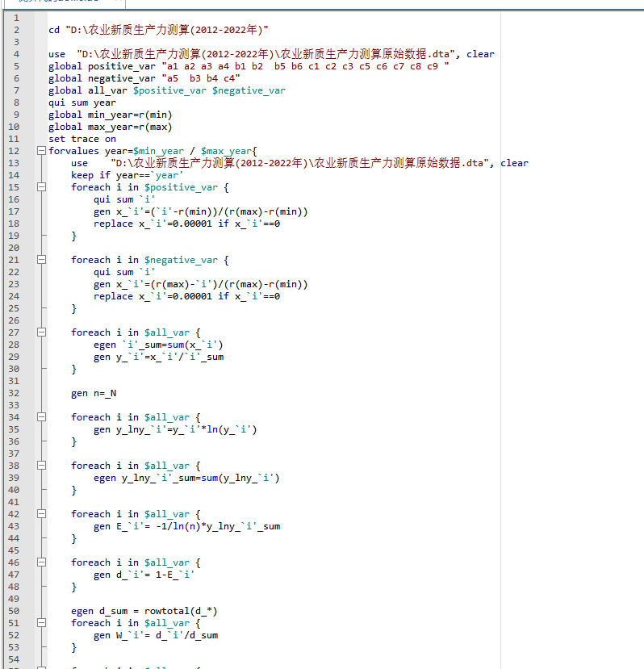
Task: Click line number 54 in the gutter
Action: coord(14,659)
